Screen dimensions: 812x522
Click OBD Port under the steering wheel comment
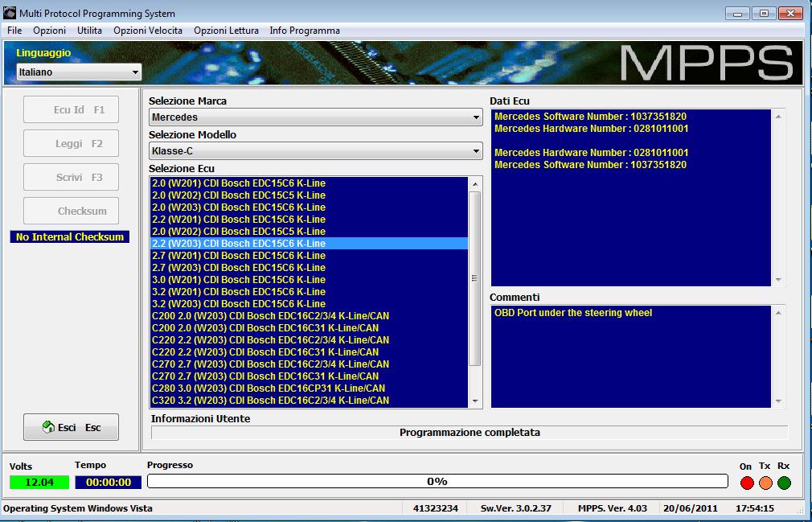tap(573, 313)
